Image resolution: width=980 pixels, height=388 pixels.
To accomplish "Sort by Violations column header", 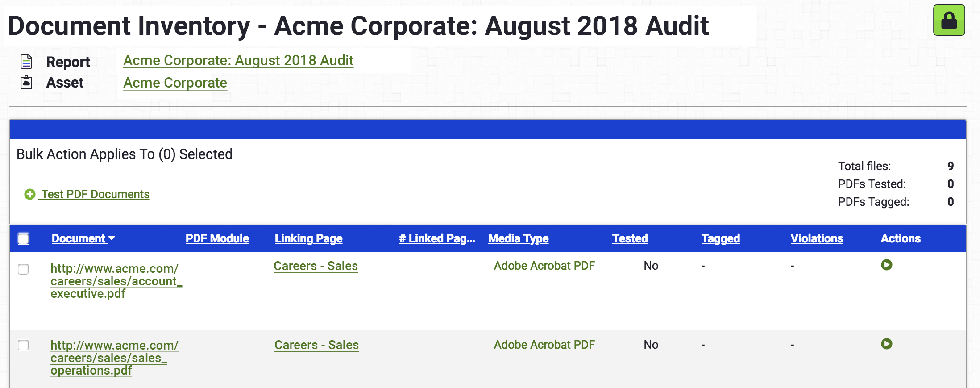I will (x=817, y=238).
